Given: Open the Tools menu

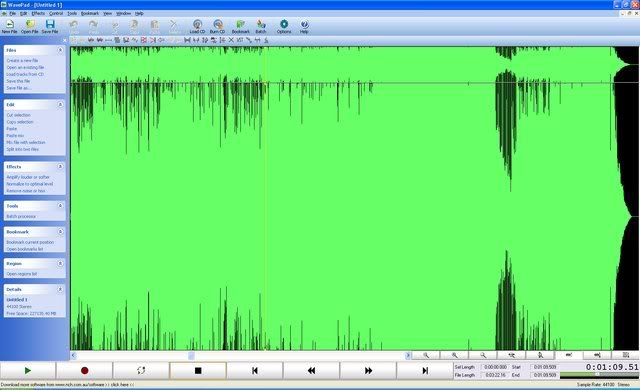Looking at the screenshot, I should tap(72, 13).
